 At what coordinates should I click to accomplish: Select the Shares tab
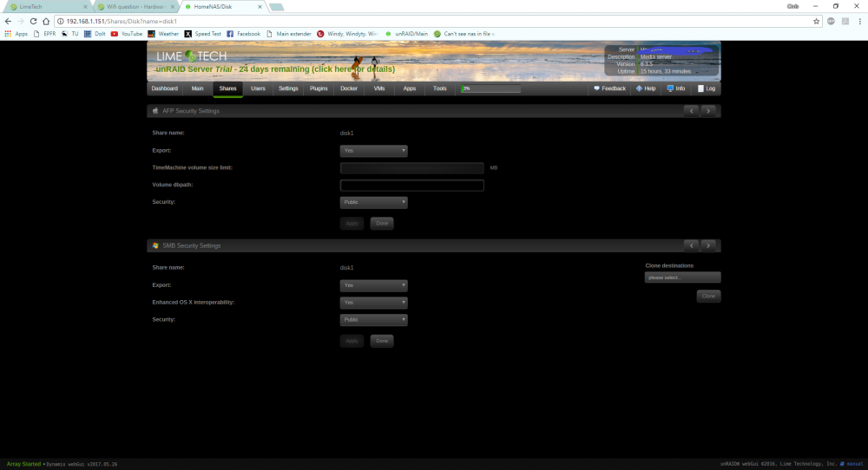pos(227,88)
